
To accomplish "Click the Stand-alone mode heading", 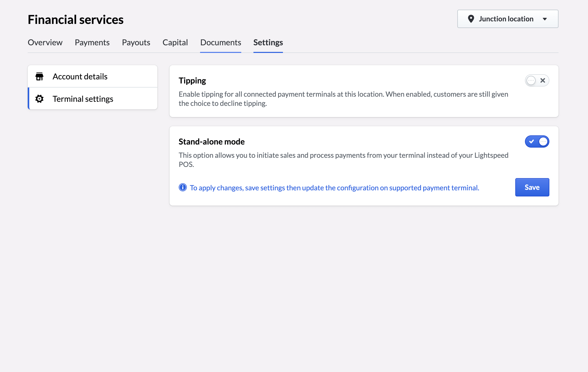I will click(x=212, y=141).
